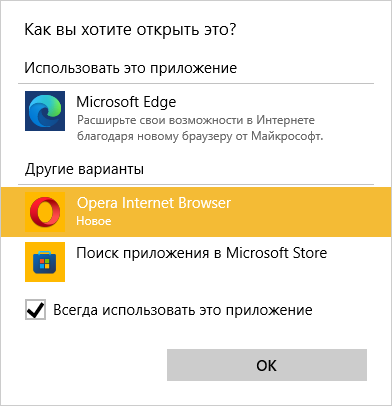Click the 'Использовать это приложение' section header
This screenshot has width=392, height=406.
(x=131, y=68)
